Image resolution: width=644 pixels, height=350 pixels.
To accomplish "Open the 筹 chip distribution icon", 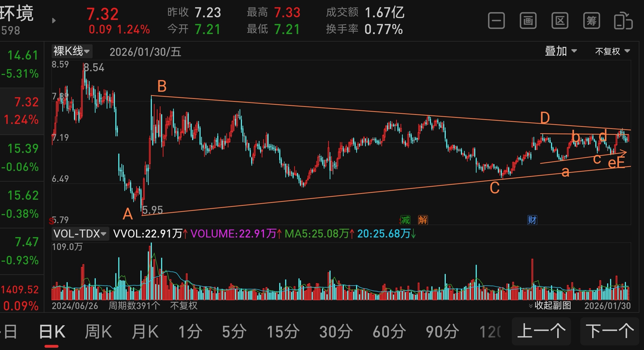I will coord(591,21).
